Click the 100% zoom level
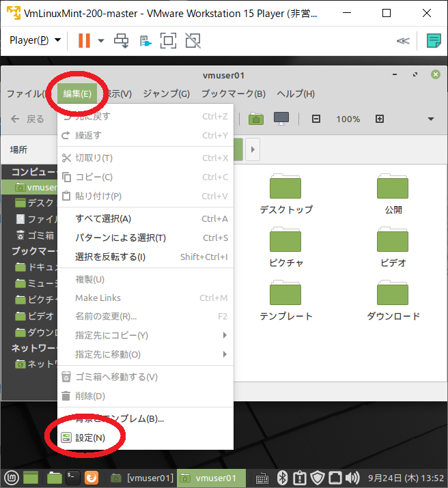Screen dimensions: 448x488 348,119
